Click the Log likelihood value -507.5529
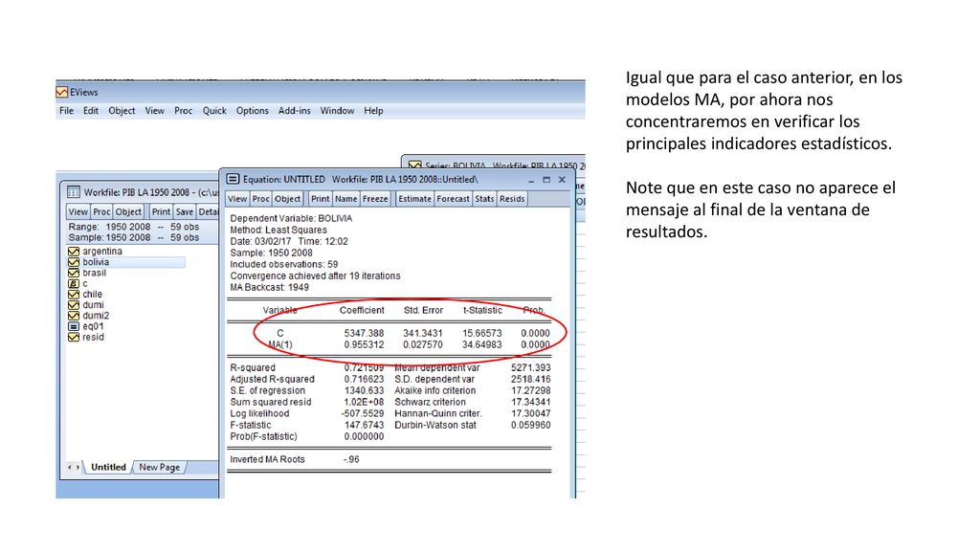980x551 pixels. coord(363,413)
